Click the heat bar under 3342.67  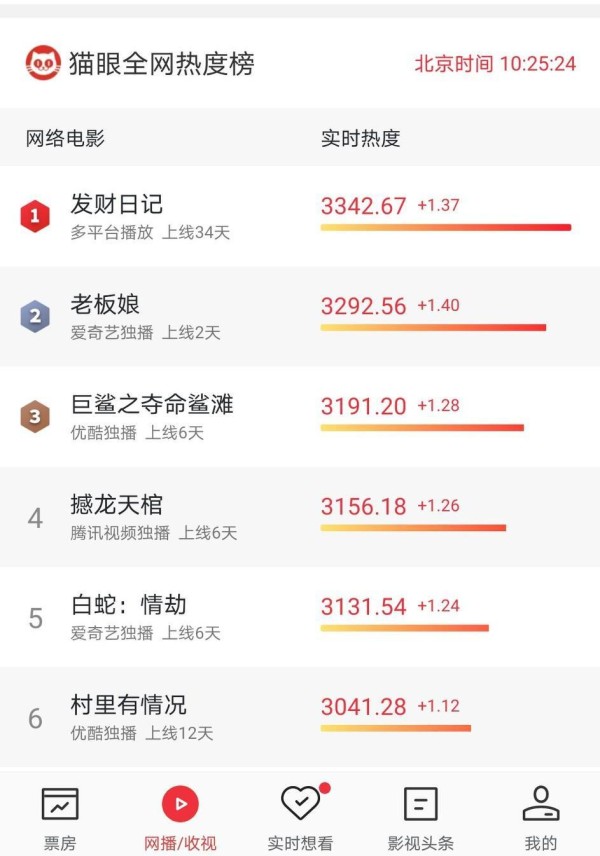[445, 227]
